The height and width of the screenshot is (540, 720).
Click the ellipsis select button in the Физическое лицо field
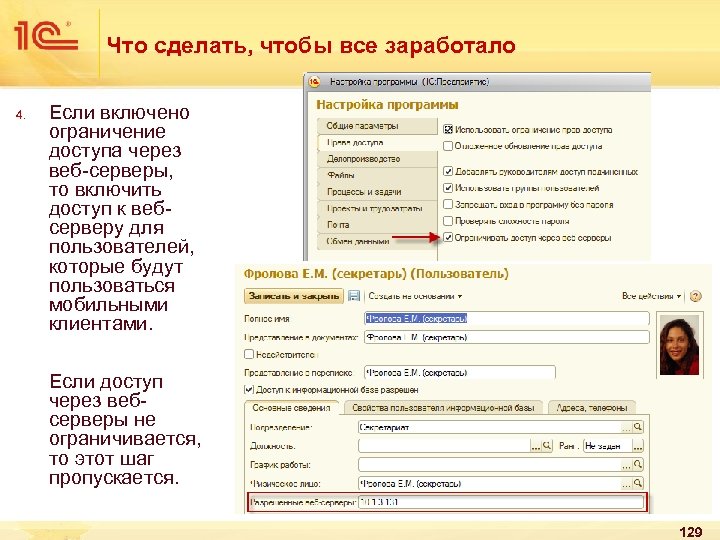[x=626, y=484]
